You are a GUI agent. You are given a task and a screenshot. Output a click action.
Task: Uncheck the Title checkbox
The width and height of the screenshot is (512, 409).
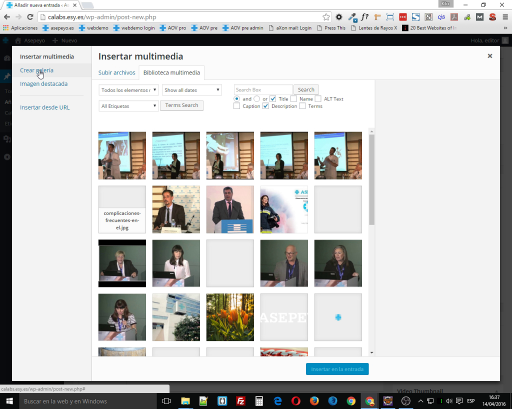273,99
